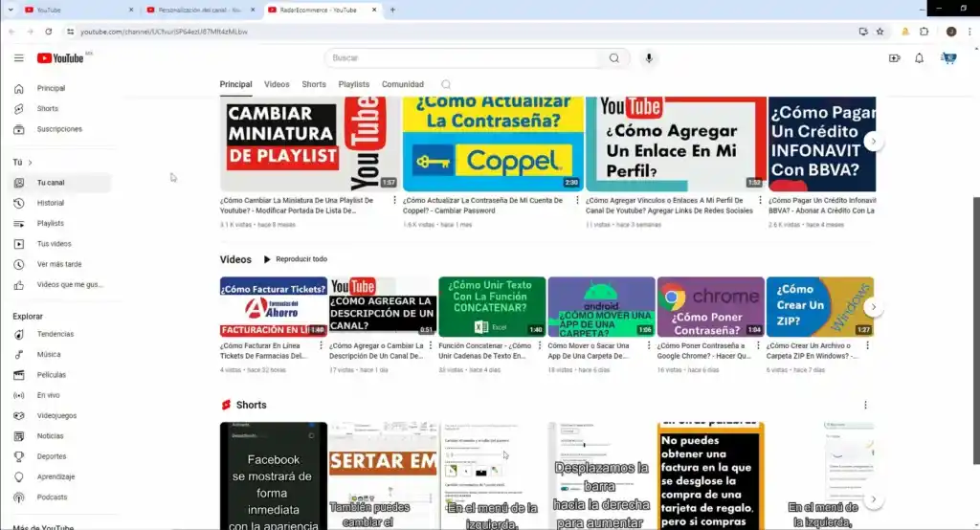Open options for Cambiar Miniatura video
Screen dimensions: 980x530
click(394, 201)
